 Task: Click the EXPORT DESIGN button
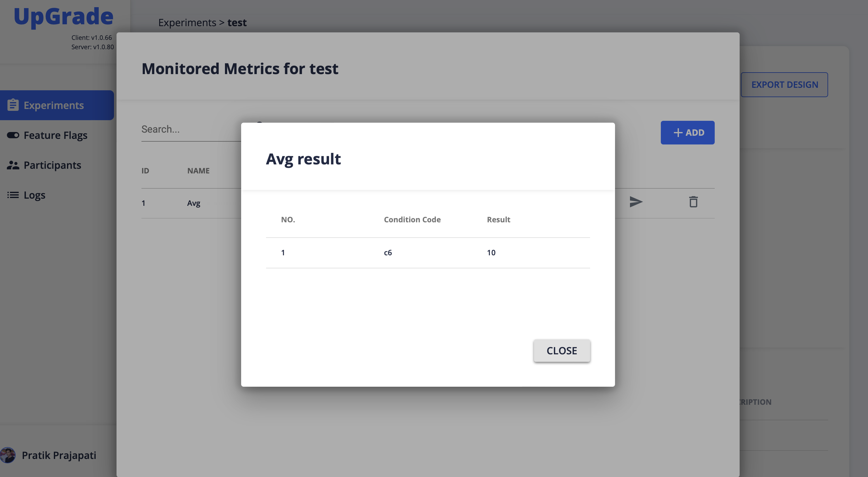tap(785, 84)
